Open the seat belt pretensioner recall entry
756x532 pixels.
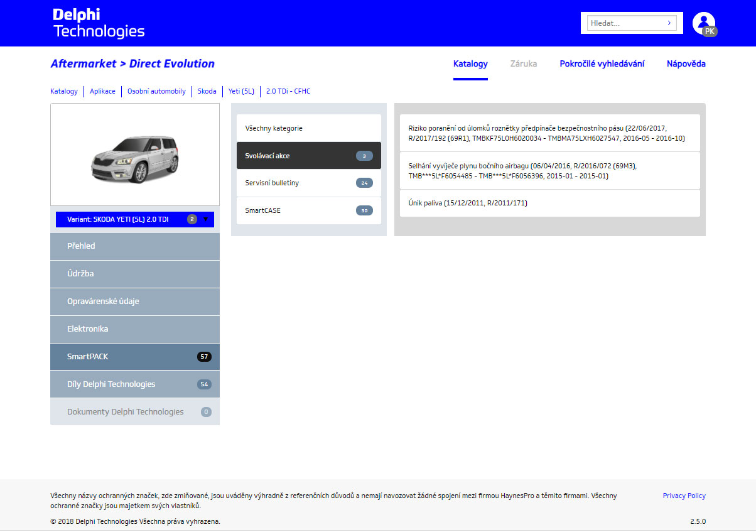pos(550,133)
